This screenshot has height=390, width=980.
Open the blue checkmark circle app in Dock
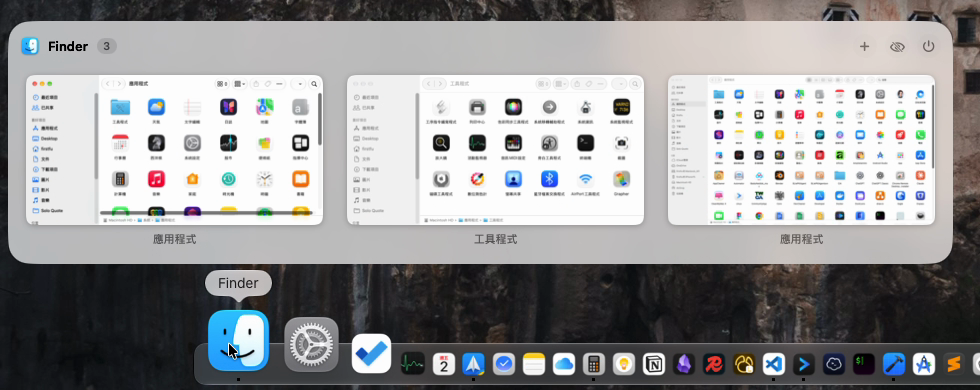[504, 364]
